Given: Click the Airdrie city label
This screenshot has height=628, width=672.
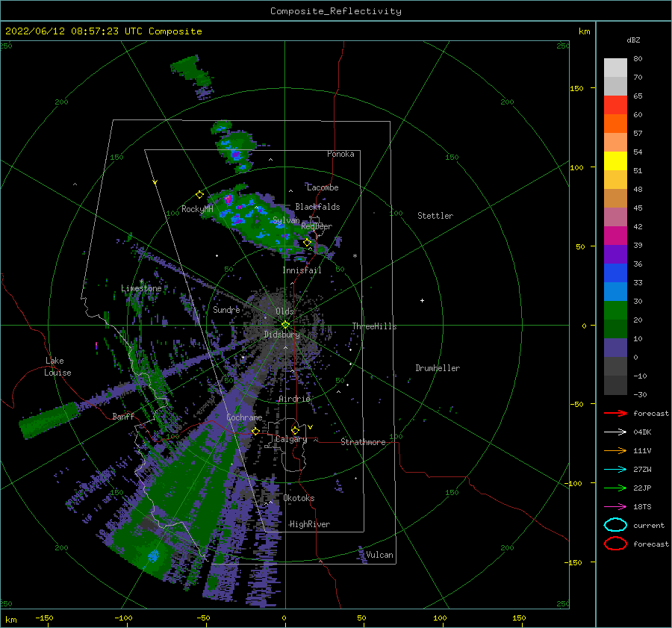Looking at the screenshot, I should click(x=294, y=399).
